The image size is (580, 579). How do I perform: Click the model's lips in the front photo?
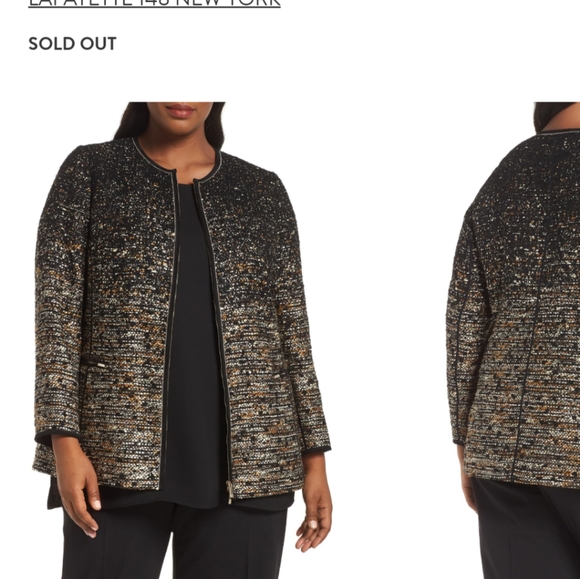click(180, 110)
